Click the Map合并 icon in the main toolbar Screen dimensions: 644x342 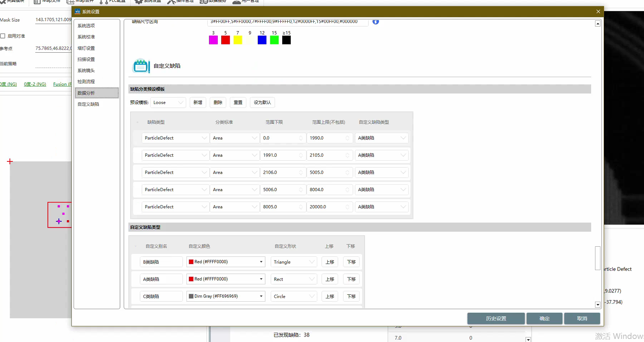click(70, 2)
